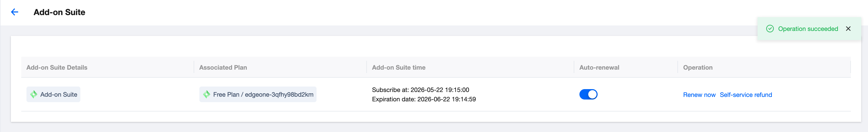Viewport: 868px width, 132px height.
Task: Click the Add-on Suite page title
Action: click(x=59, y=12)
